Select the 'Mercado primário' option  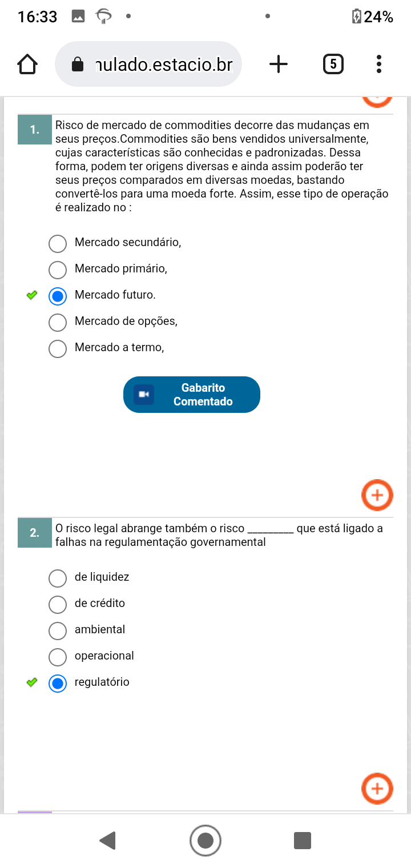click(58, 269)
